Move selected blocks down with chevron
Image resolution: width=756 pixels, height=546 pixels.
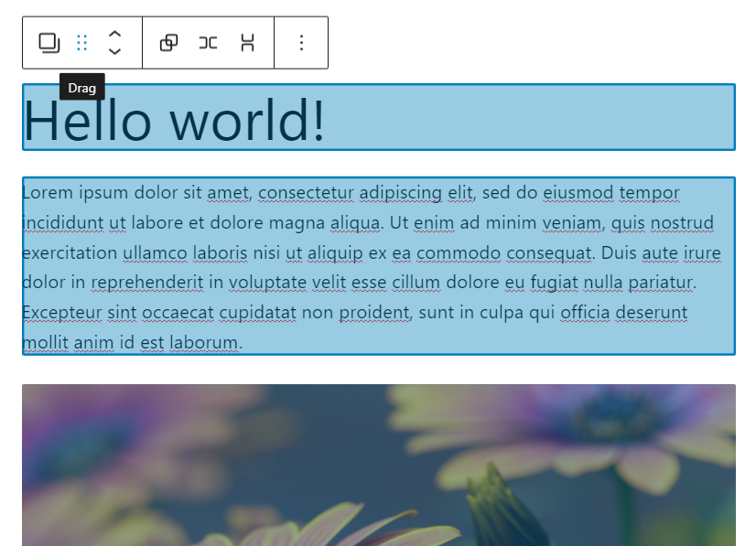tap(114, 51)
